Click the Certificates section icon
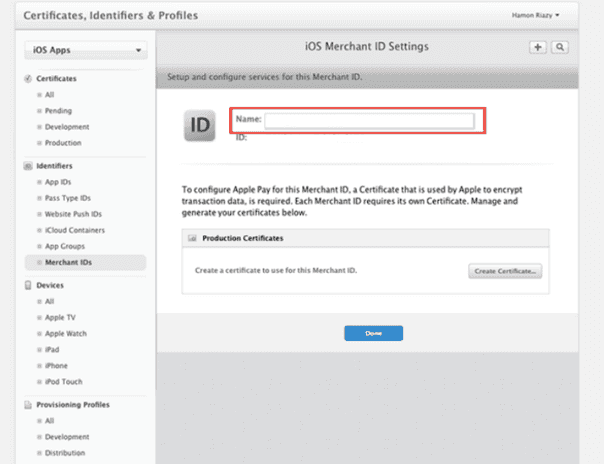The image size is (604, 464). [27, 78]
